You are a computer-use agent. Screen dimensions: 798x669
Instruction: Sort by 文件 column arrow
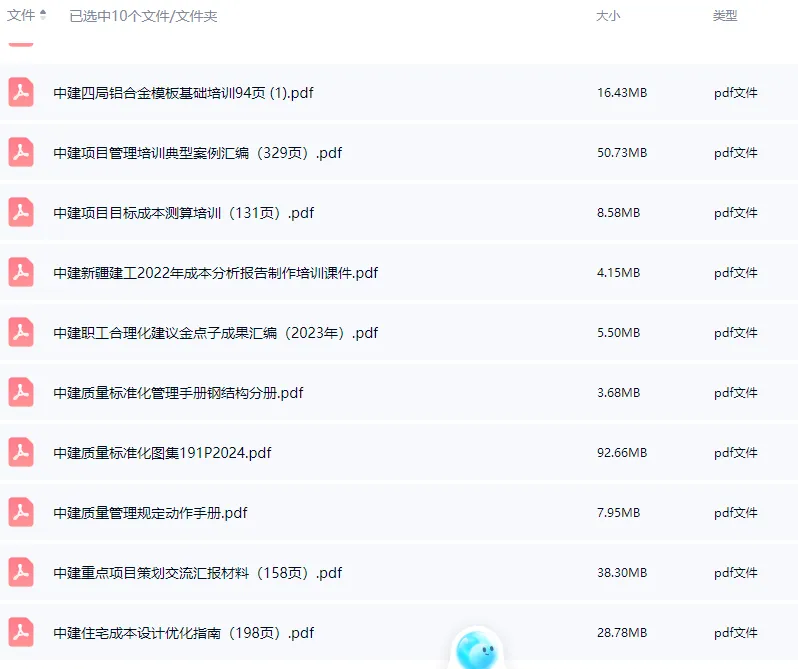[43, 15]
